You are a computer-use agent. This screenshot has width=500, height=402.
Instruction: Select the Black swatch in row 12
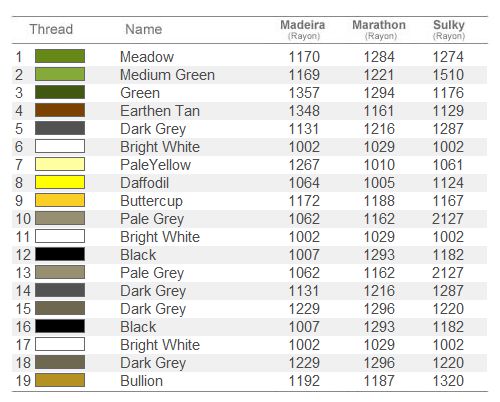tap(60, 254)
